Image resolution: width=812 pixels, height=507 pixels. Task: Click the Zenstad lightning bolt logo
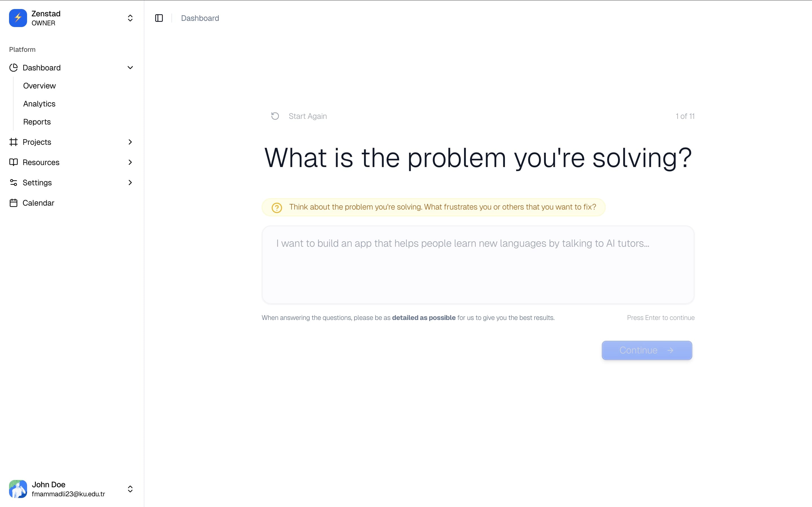coord(18,18)
